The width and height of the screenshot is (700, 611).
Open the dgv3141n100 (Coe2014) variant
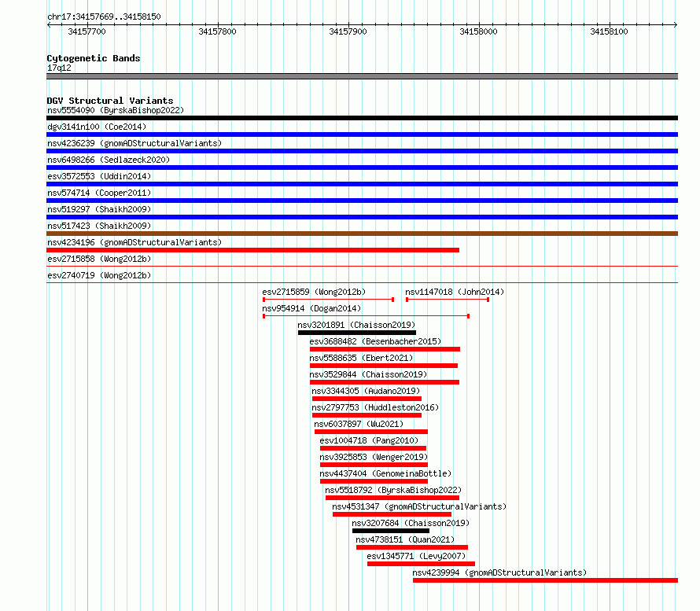coord(97,127)
